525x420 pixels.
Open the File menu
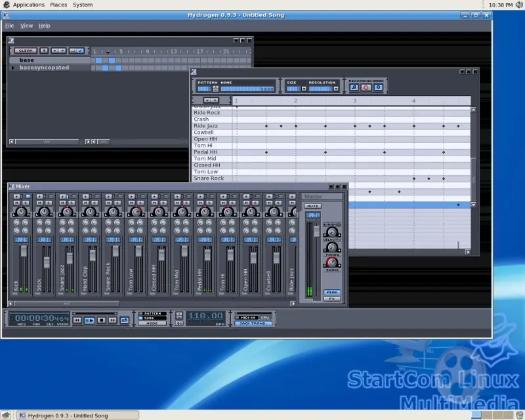coord(9,26)
